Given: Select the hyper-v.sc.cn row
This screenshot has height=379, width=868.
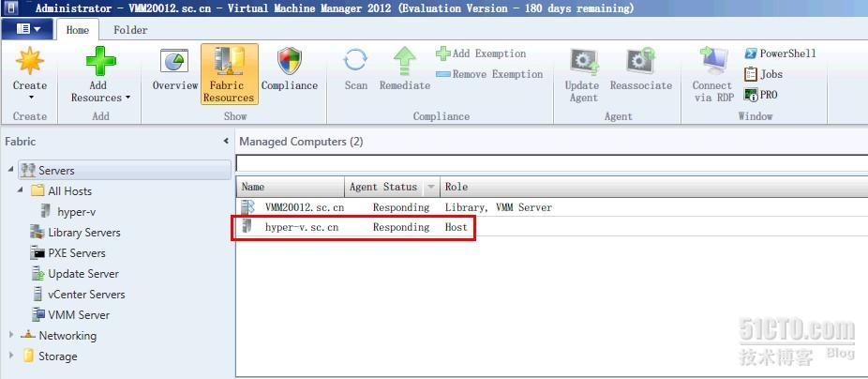Looking at the screenshot, I should click(x=551, y=227).
